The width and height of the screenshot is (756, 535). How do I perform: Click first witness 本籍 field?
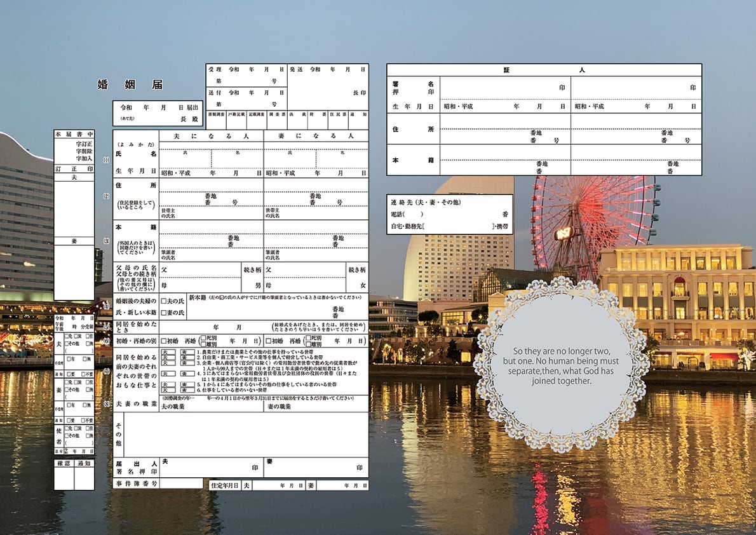tap(505, 159)
